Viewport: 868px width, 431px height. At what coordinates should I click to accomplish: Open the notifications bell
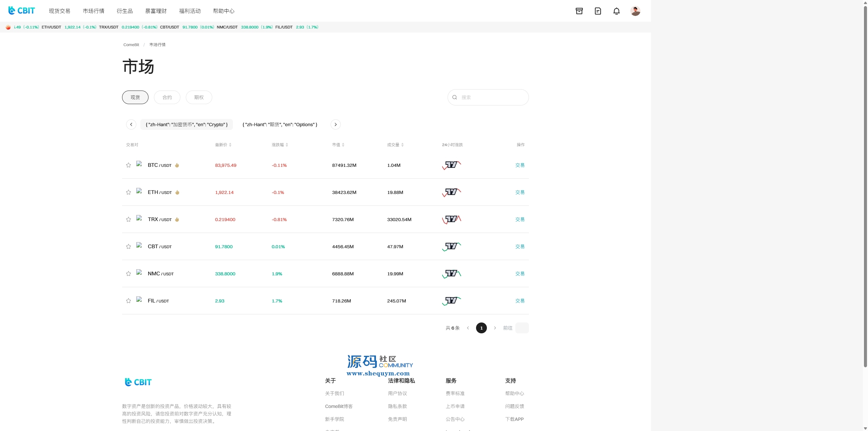tap(616, 11)
